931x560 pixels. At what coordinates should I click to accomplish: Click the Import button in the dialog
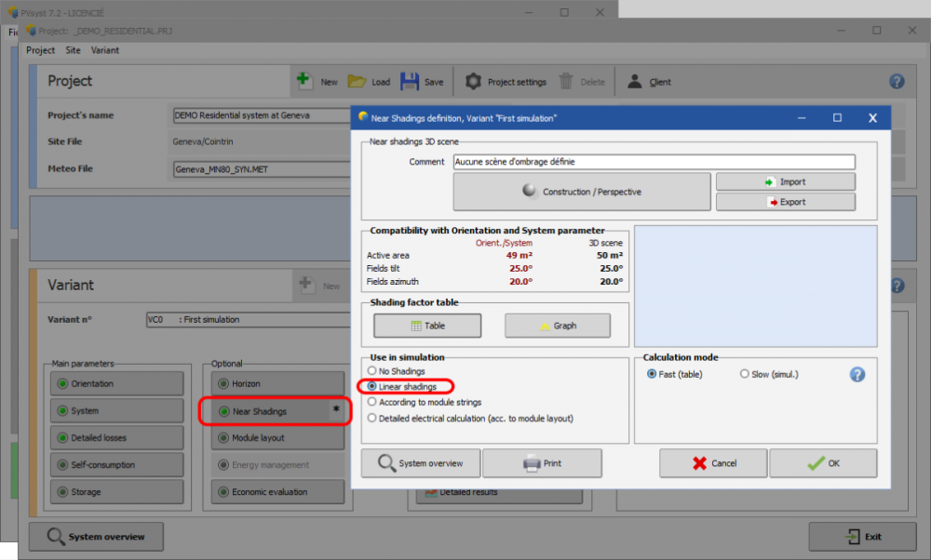pos(785,181)
